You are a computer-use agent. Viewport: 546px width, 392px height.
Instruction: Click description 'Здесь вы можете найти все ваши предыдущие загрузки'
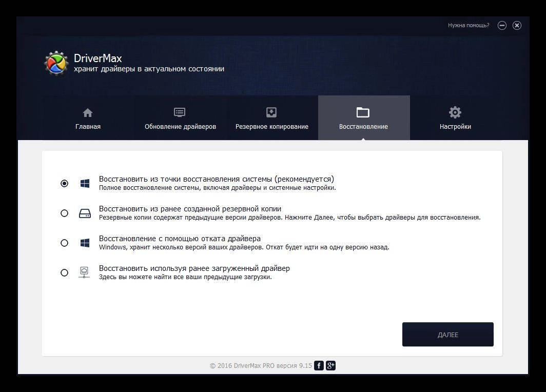point(185,277)
